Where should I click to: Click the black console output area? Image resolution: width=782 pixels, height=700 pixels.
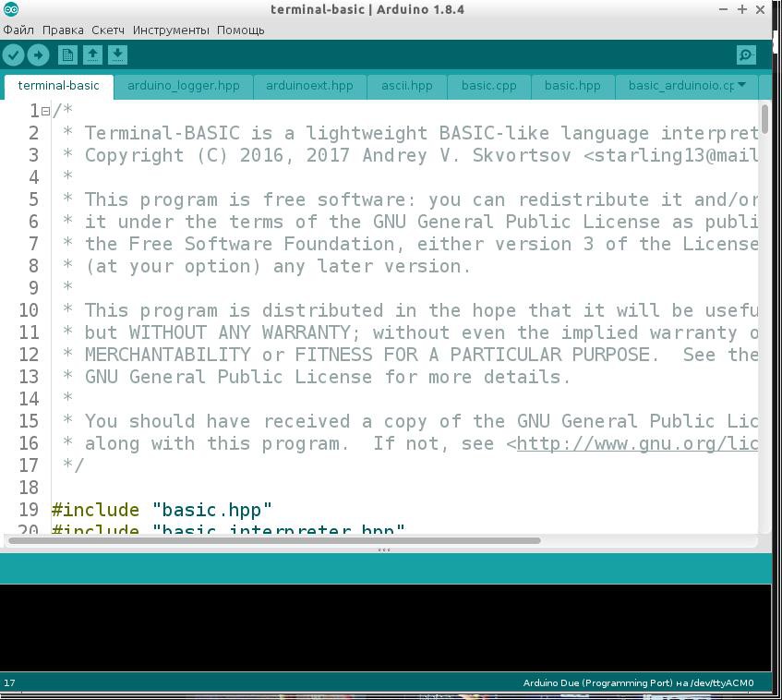point(386,628)
